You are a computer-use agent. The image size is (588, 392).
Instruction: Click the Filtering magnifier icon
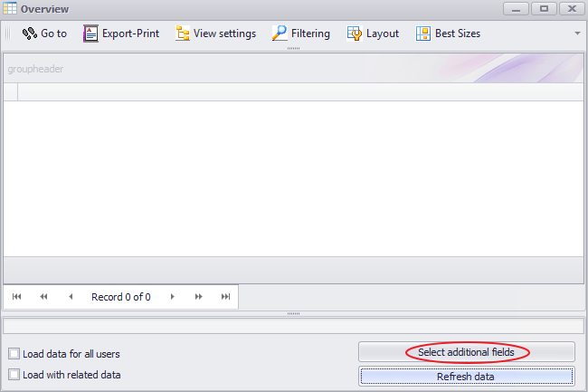(x=280, y=33)
